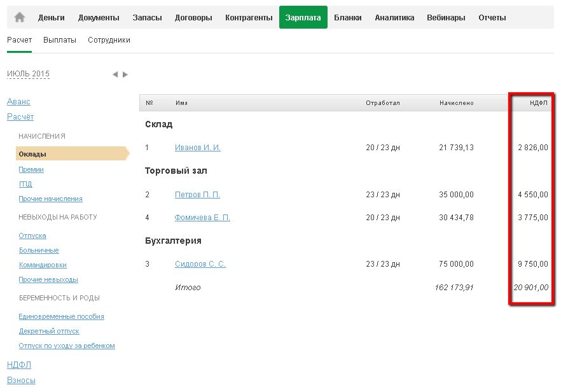The width and height of the screenshot is (561, 392).
Task: Switch to the Выплаты subtab
Action: click(60, 40)
